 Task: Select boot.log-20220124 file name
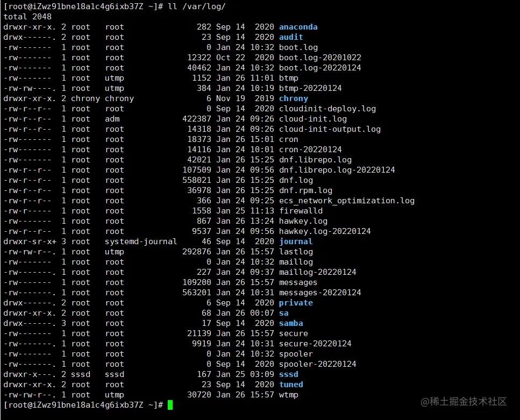pos(320,68)
